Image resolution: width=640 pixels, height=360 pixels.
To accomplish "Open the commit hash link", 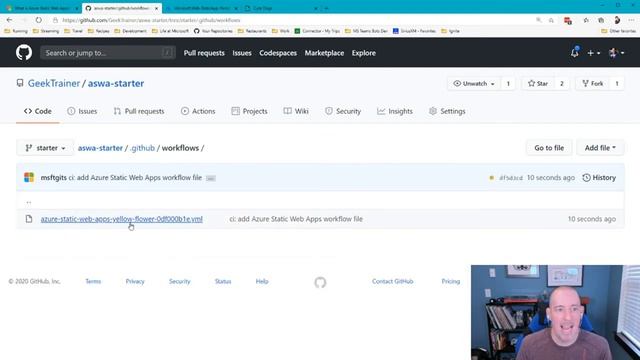I will [511, 178].
